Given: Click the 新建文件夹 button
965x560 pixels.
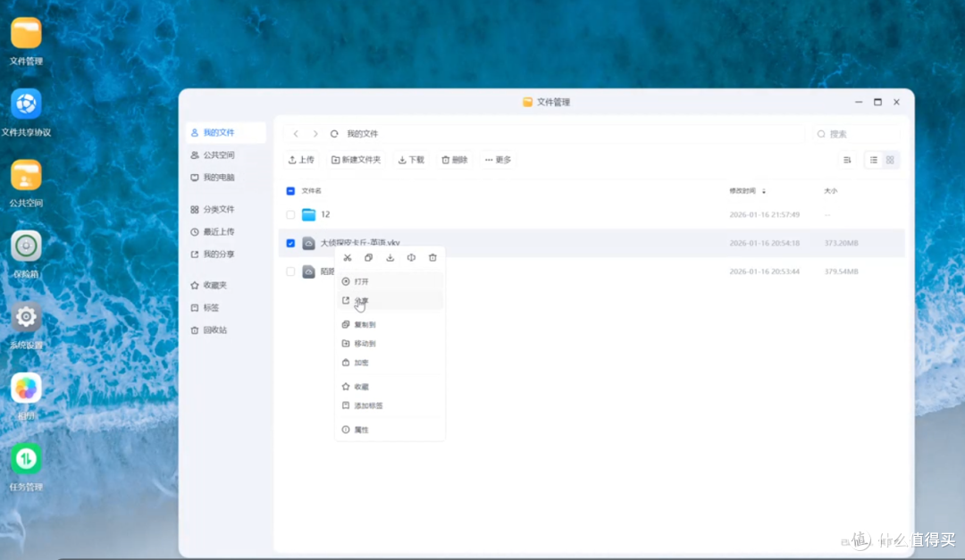Looking at the screenshot, I should (356, 160).
